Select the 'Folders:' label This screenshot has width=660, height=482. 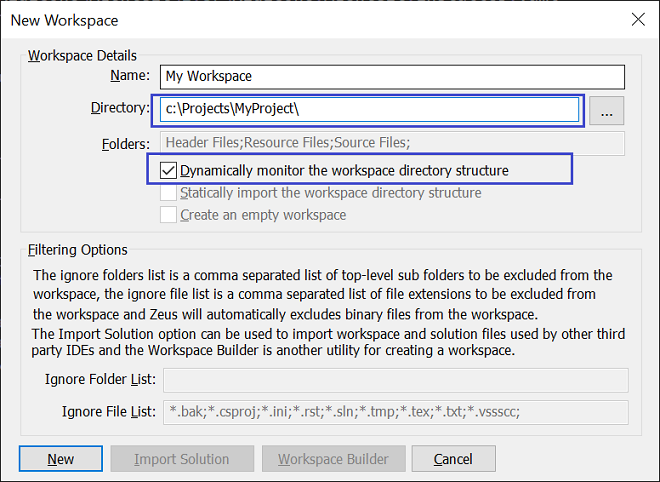[126, 144]
